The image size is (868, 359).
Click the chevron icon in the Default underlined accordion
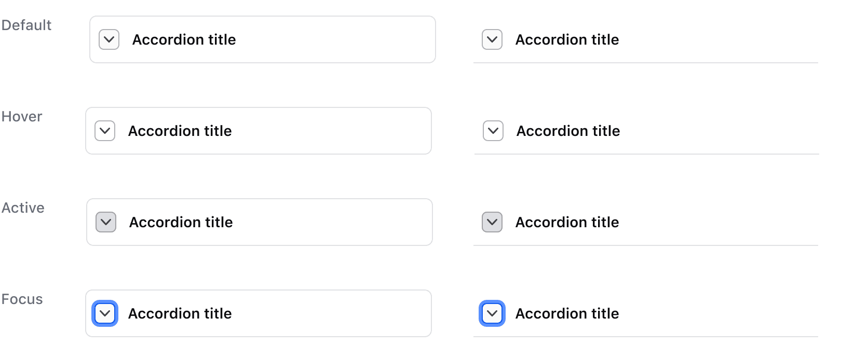click(492, 39)
